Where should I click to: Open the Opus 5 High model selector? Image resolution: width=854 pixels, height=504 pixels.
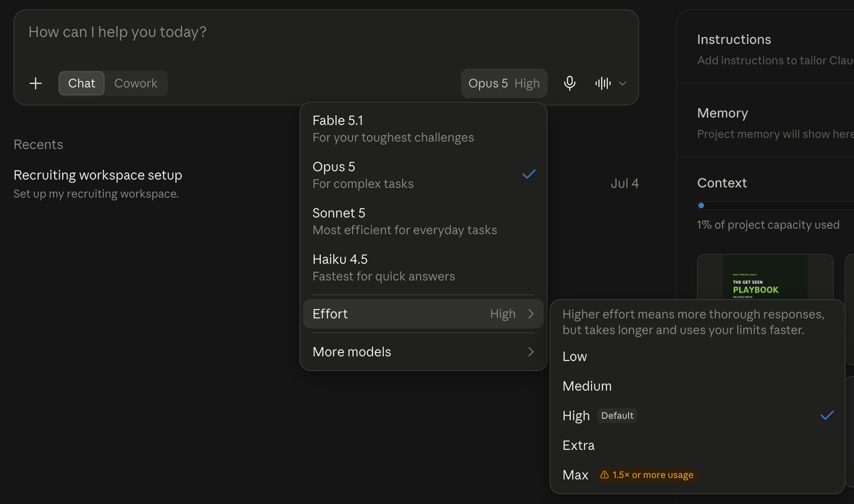tap(504, 83)
